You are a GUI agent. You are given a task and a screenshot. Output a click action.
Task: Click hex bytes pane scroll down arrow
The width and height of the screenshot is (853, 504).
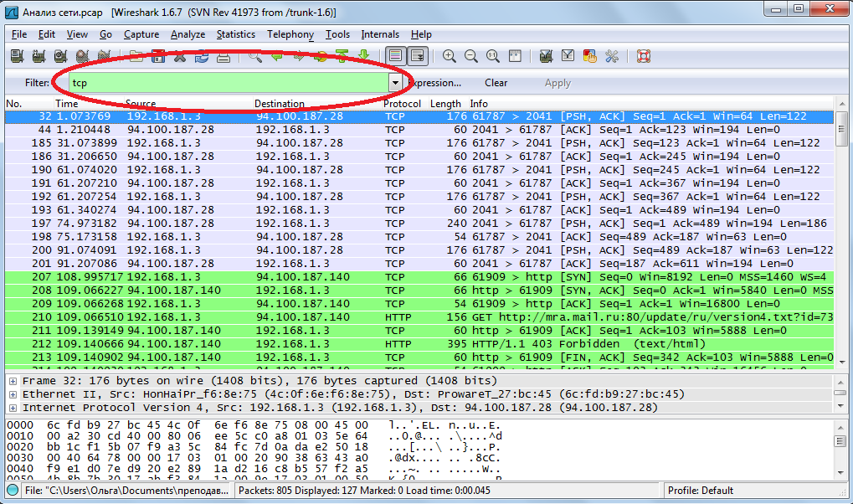pyautogui.click(x=841, y=472)
